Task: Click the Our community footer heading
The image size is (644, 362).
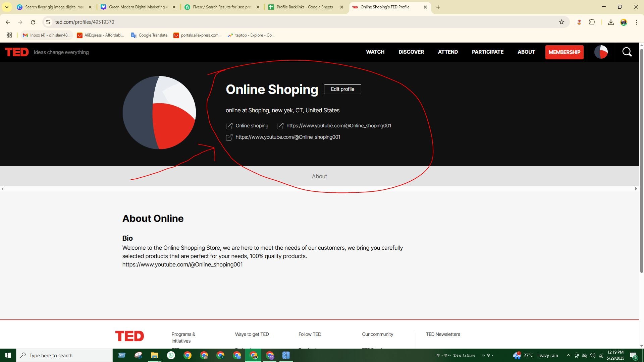Action: (x=377, y=334)
